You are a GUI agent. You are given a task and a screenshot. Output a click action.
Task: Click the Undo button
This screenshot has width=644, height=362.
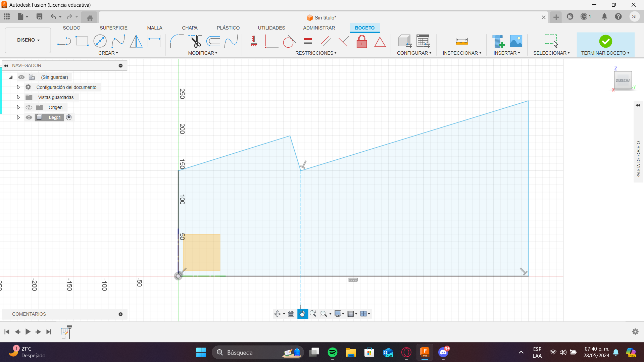(x=53, y=16)
